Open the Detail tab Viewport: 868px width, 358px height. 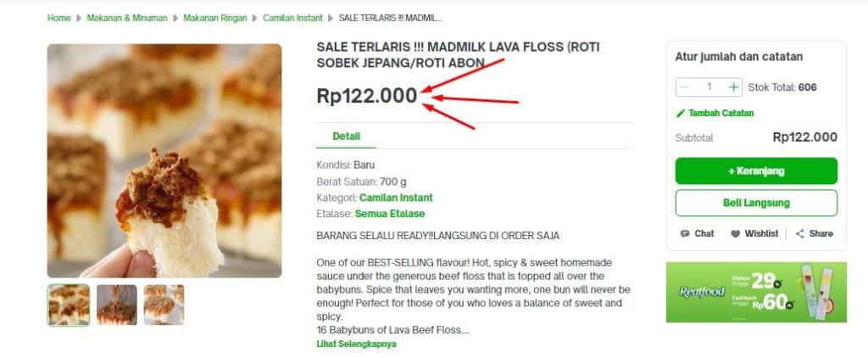(346, 136)
